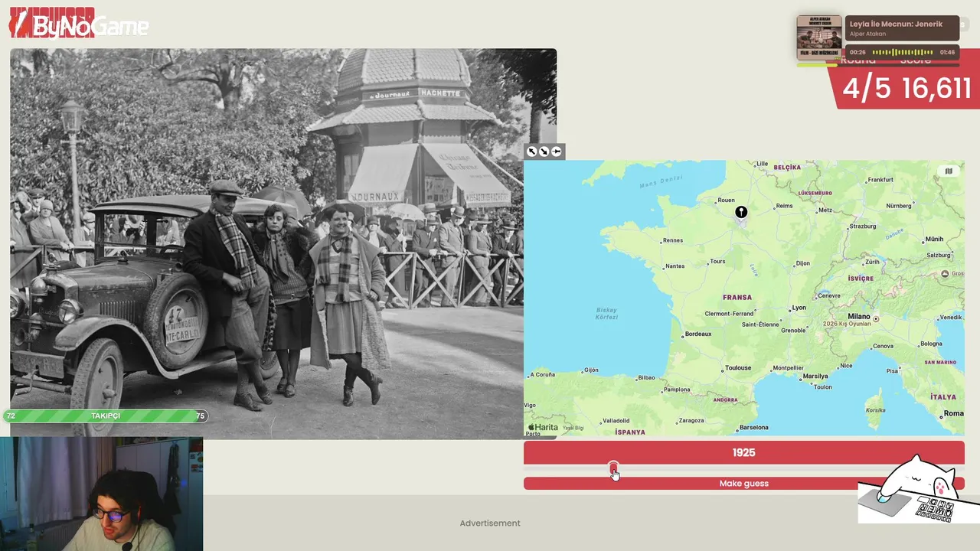Click Dijon on the map
Screen dimensions: 980x551
802,263
